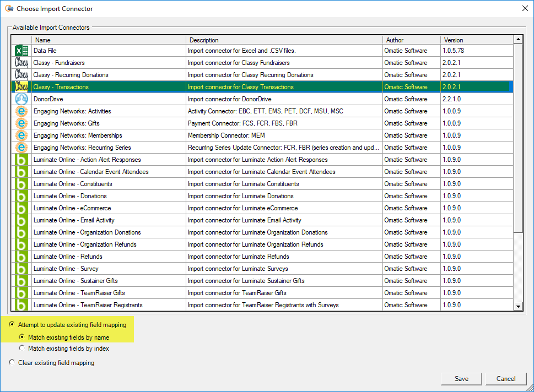Click the DonorDrive connector icon

point(20,99)
